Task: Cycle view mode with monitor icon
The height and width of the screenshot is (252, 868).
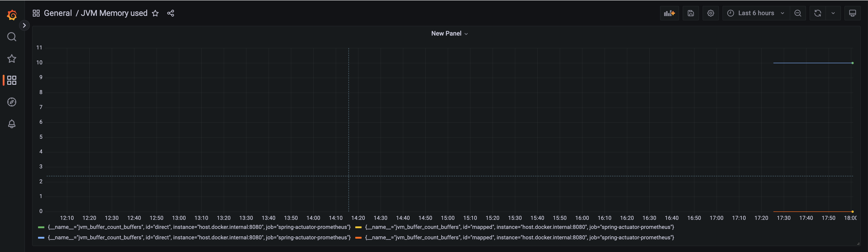Action: 853,13
